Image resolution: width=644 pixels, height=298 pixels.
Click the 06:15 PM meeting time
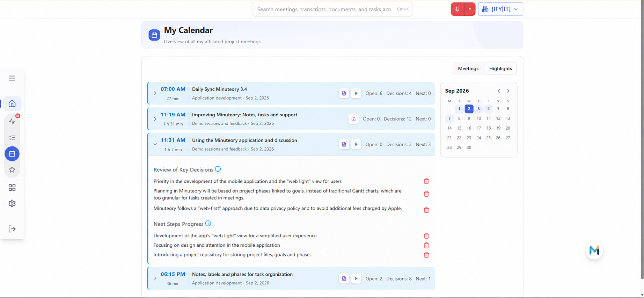tap(173, 274)
